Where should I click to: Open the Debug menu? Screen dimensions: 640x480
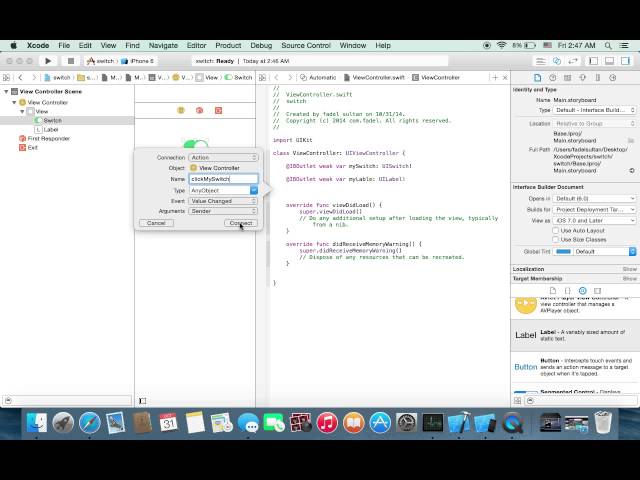261,45
